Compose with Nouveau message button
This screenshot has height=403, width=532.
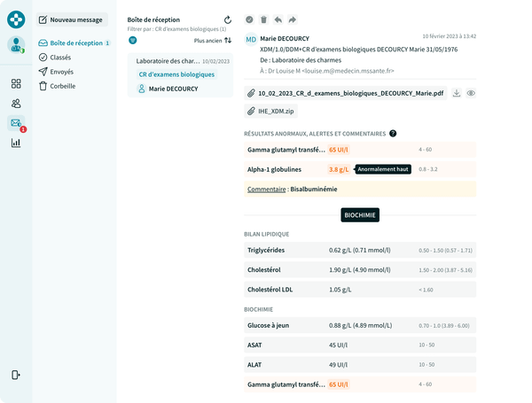pyautogui.click(x=72, y=19)
